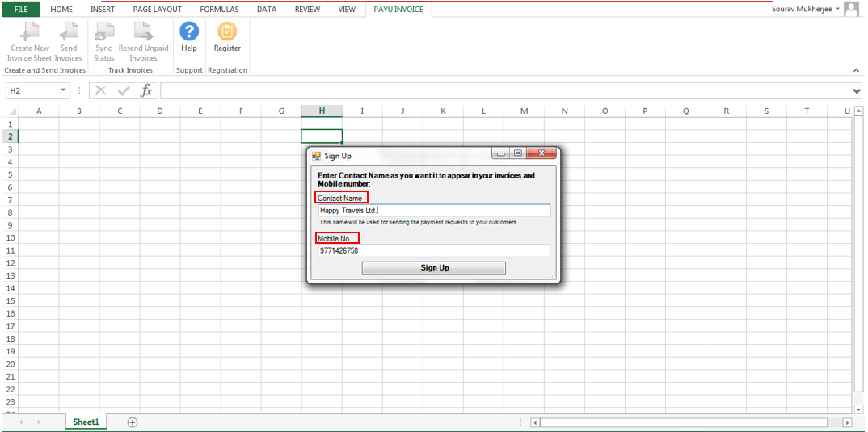Select row 23 header

pyautogui.click(x=10, y=402)
